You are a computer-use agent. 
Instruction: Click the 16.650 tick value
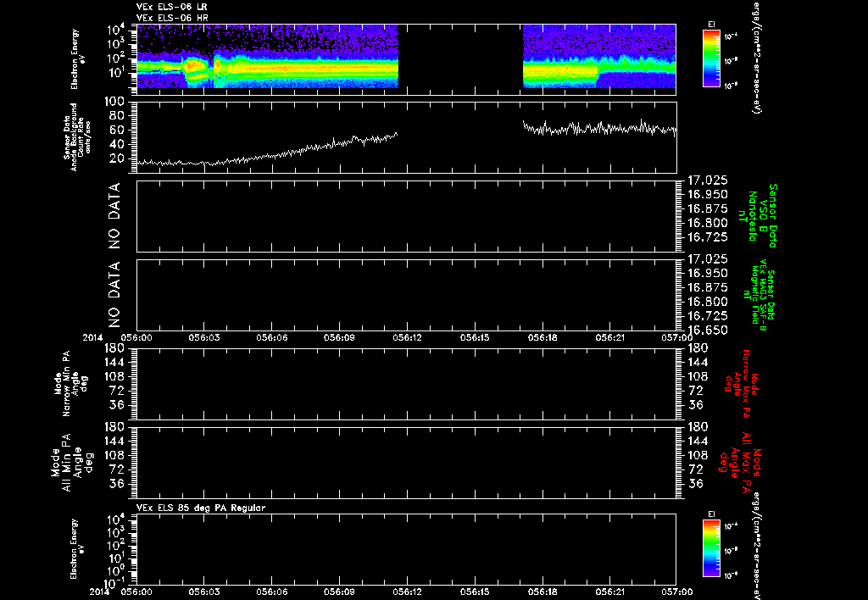pos(707,331)
